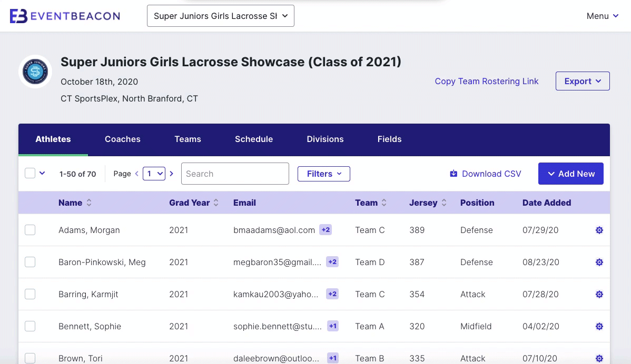Viewport: 631px width, 364px height.
Task: Check the box for Baron-Pinkowski, Meg
Action: (x=30, y=262)
